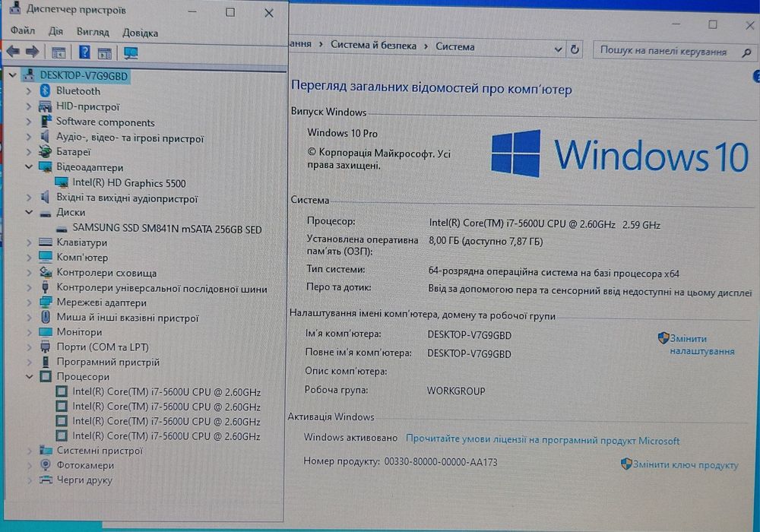
Task: Click the Система breadcrumb item
Action: click(454, 46)
